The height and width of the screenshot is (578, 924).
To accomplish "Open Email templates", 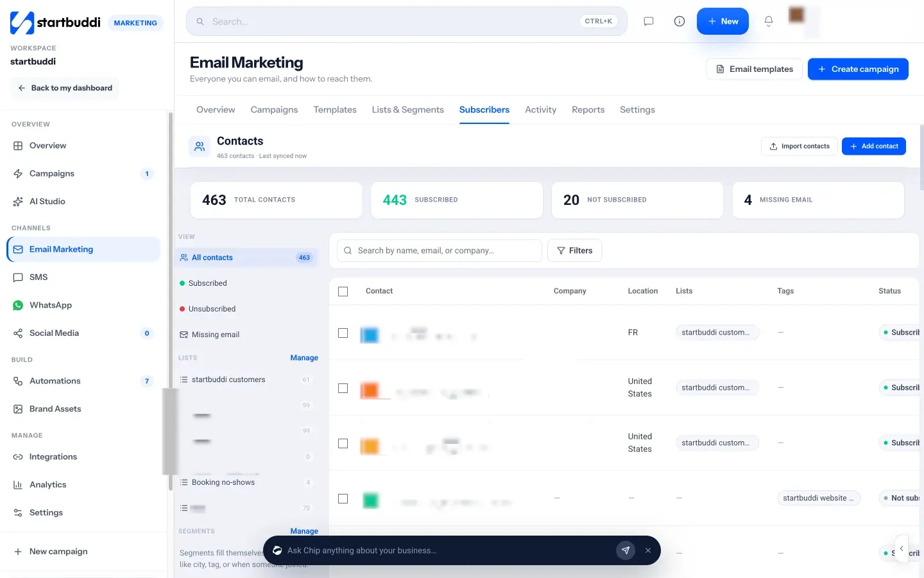I will pos(755,69).
